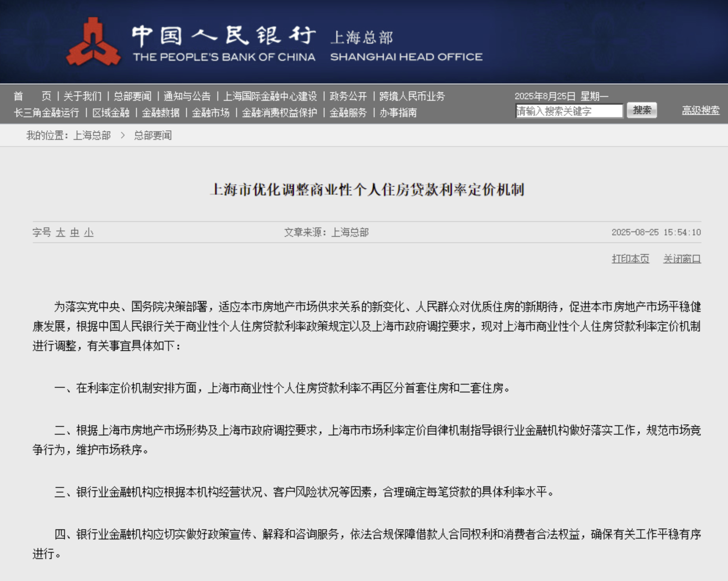Go to 总部要闻 in the navigation bar
728x581 pixels.
(133, 96)
